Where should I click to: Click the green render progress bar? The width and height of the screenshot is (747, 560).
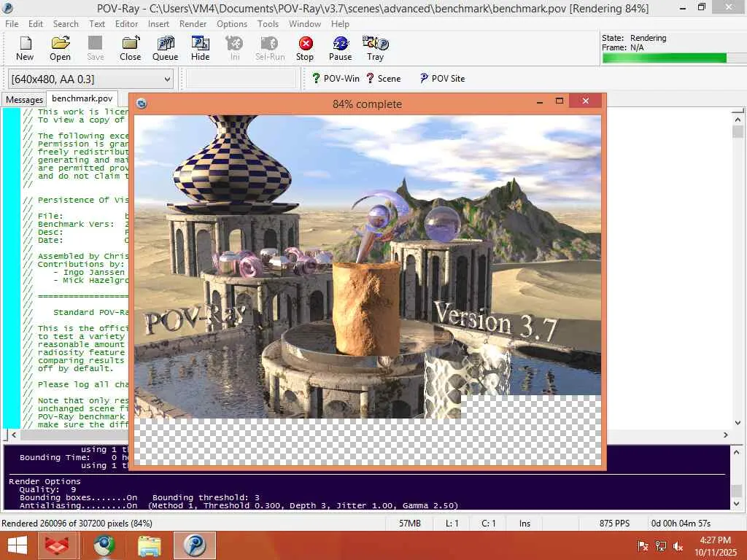(665, 58)
